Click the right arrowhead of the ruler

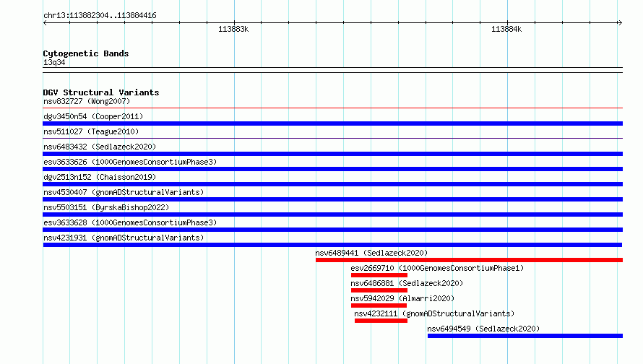click(620, 22)
